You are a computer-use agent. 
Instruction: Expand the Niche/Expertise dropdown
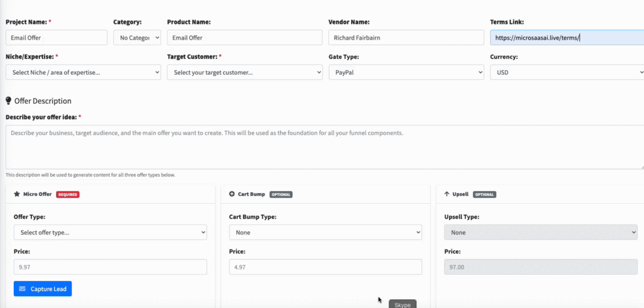pos(83,72)
